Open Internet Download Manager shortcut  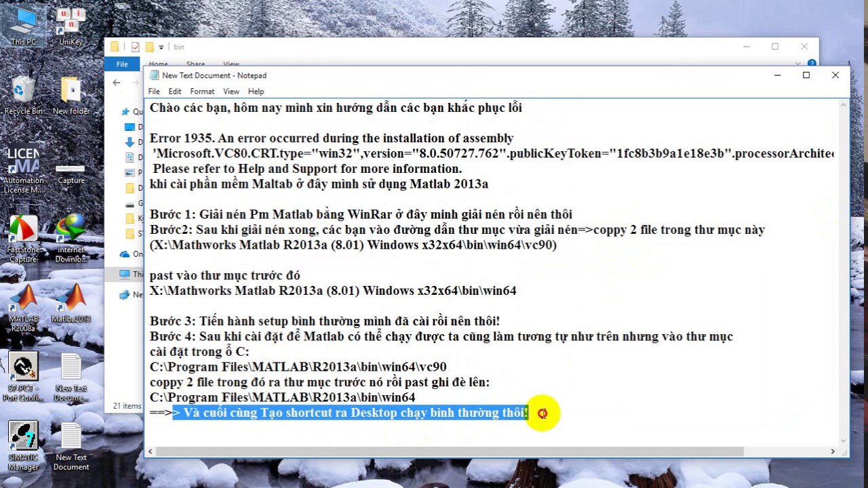tap(71, 239)
